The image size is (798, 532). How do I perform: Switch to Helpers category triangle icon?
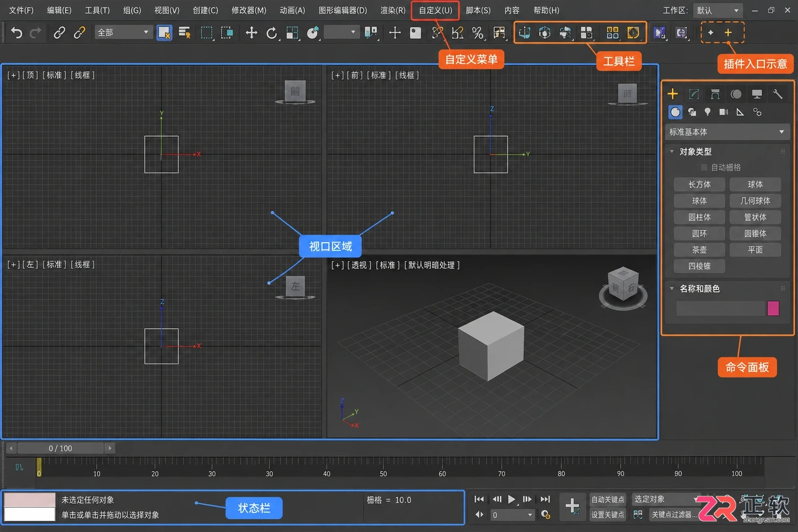740,112
